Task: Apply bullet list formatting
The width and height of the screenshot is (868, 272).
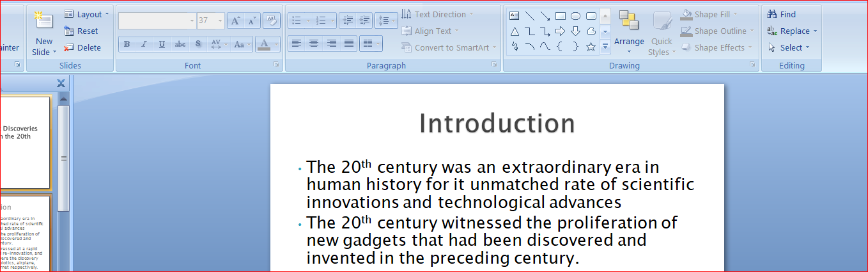Action: click(296, 20)
